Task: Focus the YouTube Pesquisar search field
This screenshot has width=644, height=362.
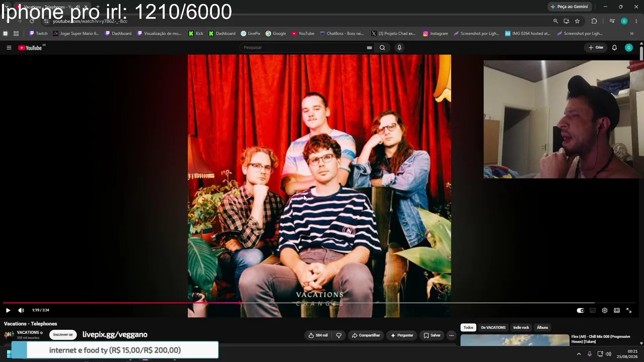Action: [x=304, y=48]
